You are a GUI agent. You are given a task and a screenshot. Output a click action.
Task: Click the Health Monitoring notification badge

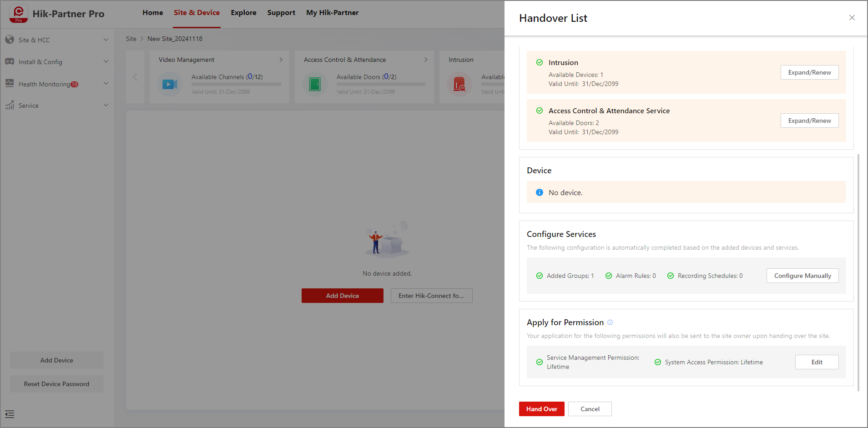click(75, 84)
